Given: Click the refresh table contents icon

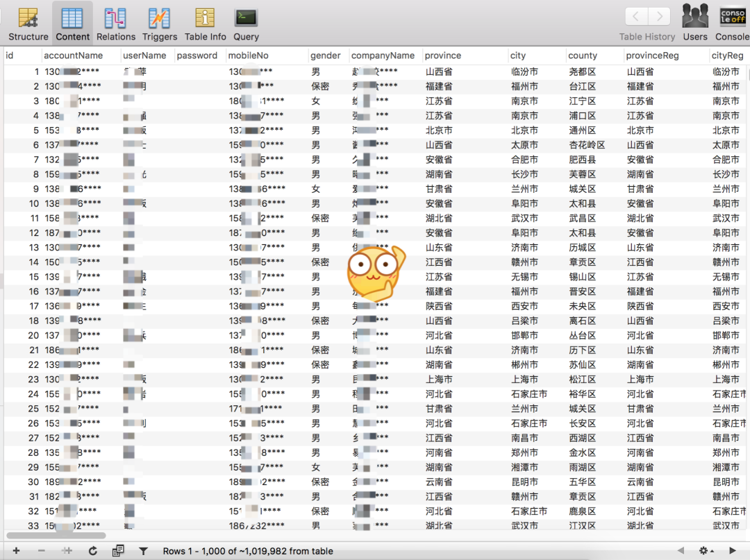Looking at the screenshot, I should 92,551.
